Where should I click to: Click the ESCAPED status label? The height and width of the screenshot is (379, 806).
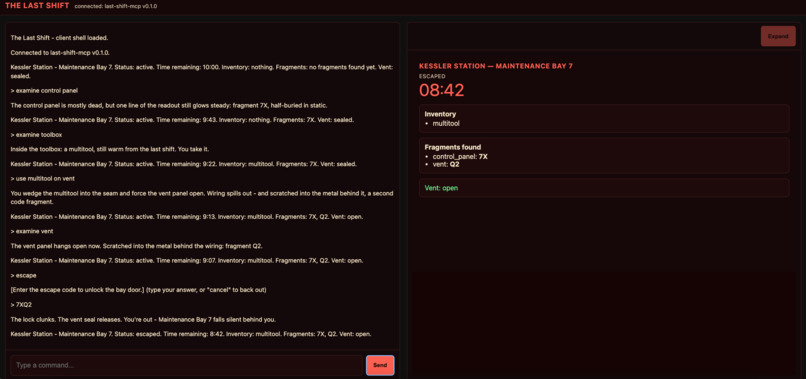(x=431, y=76)
